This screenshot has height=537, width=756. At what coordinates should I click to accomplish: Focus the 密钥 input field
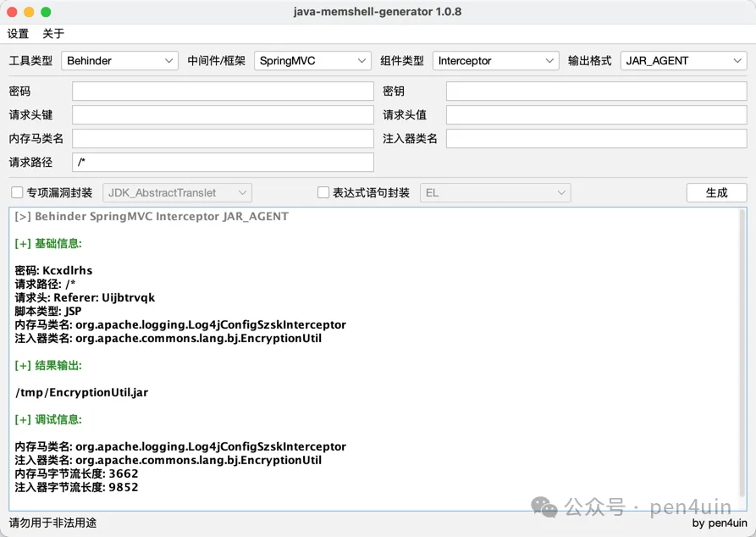click(596, 91)
